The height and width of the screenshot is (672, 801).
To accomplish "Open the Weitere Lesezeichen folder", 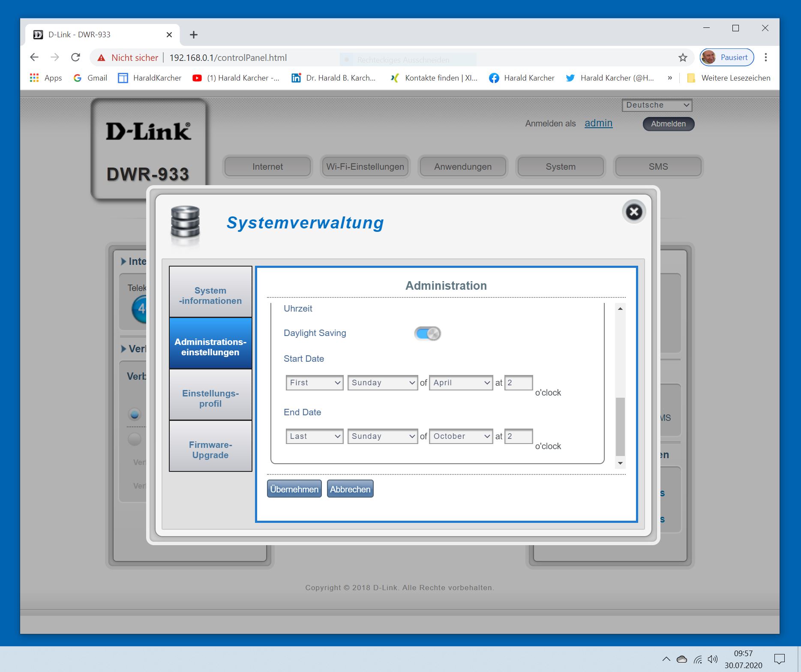I will tap(729, 78).
